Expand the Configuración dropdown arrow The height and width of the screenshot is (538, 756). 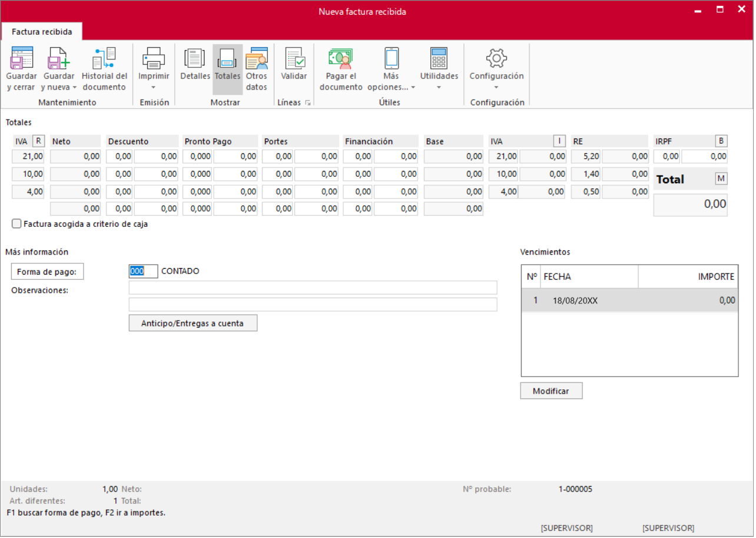[496, 88]
